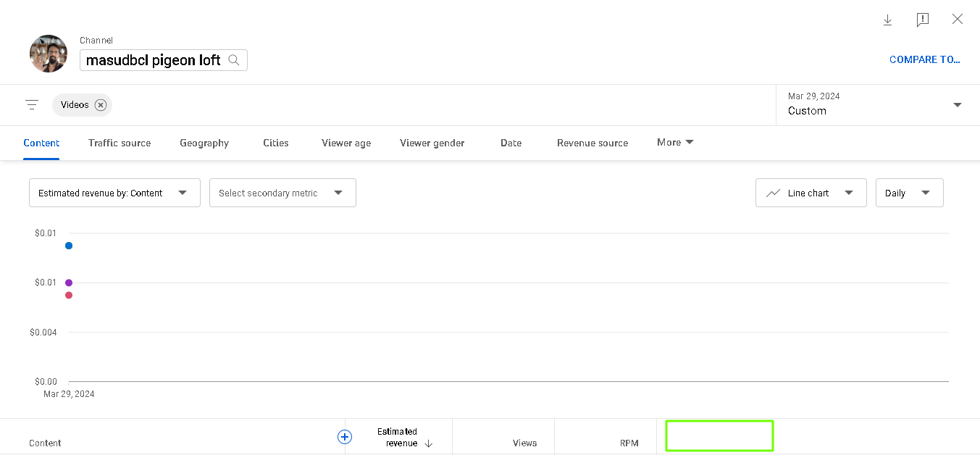980x455 pixels.
Task: Click the blue data point on chart
Action: tap(69, 246)
